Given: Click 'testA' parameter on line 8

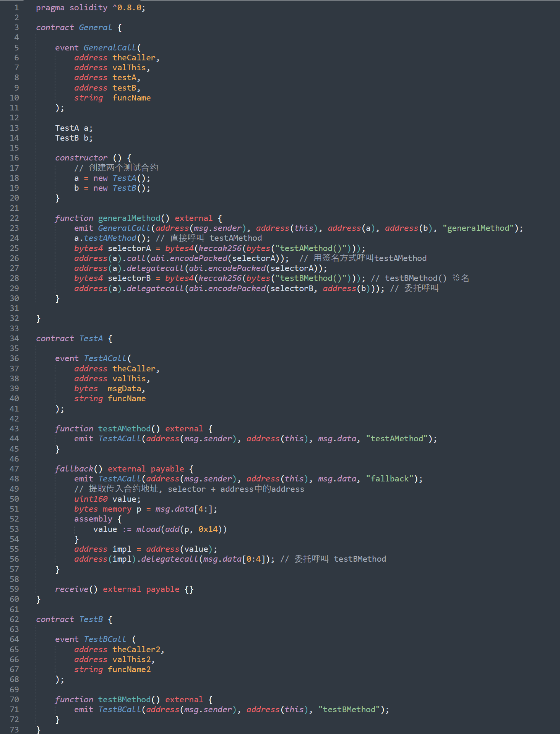Looking at the screenshot, I should [x=125, y=78].
